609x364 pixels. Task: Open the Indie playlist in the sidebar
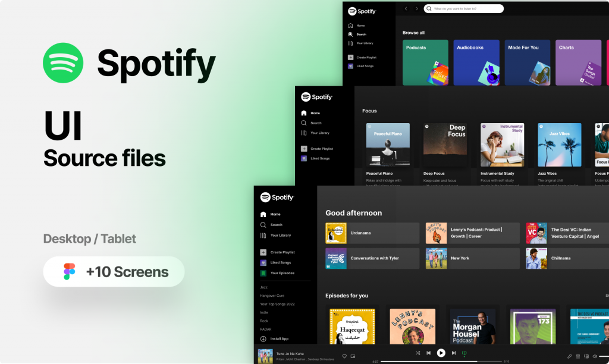pyautogui.click(x=264, y=312)
